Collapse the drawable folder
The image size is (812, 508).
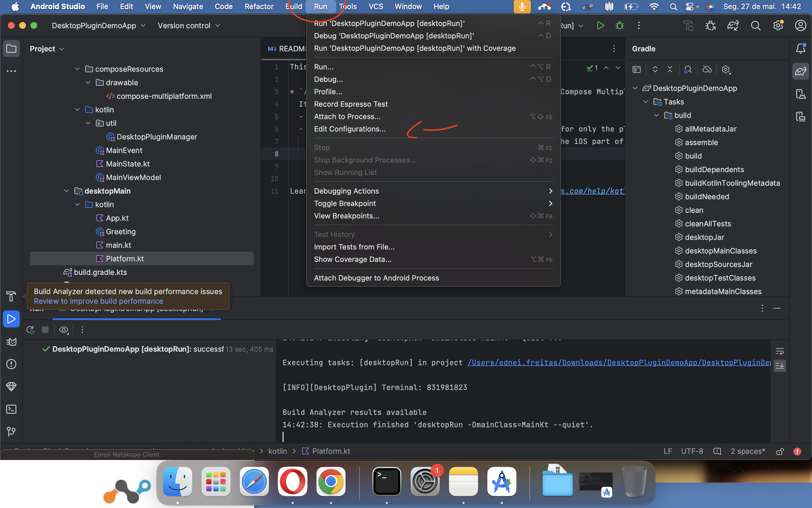(88, 83)
